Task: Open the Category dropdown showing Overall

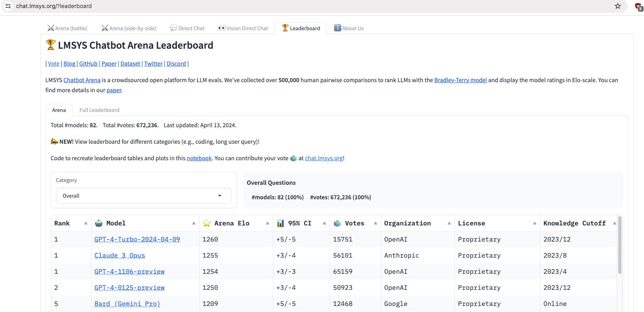Action: point(144,196)
